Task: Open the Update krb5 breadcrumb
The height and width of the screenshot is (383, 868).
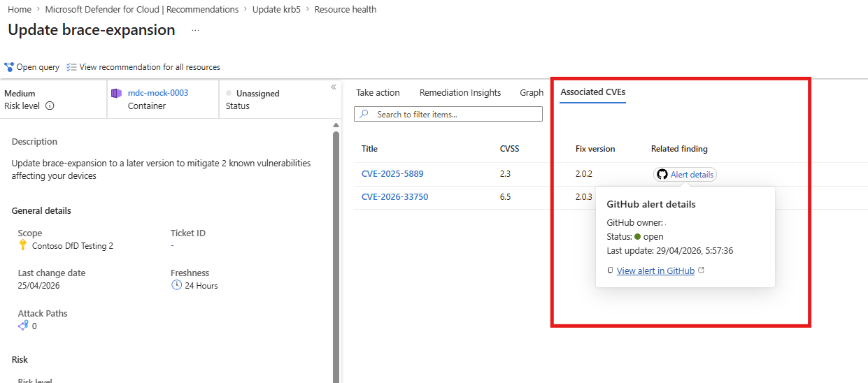Action: (276, 9)
